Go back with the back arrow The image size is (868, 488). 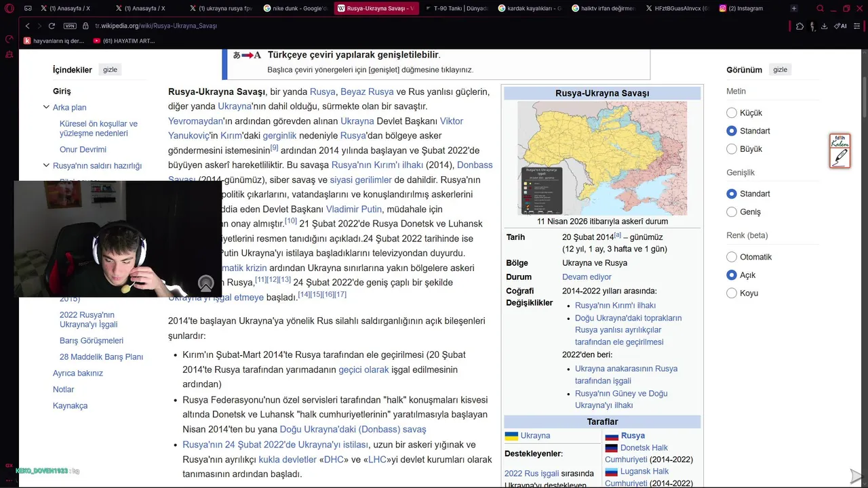(x=27, y=26)
